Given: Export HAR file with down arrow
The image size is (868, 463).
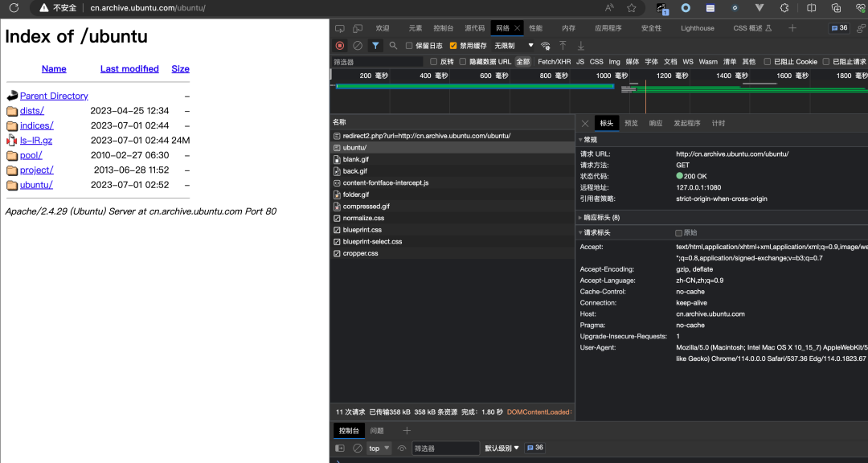Looking at the screenshot, I should (581, 45).
